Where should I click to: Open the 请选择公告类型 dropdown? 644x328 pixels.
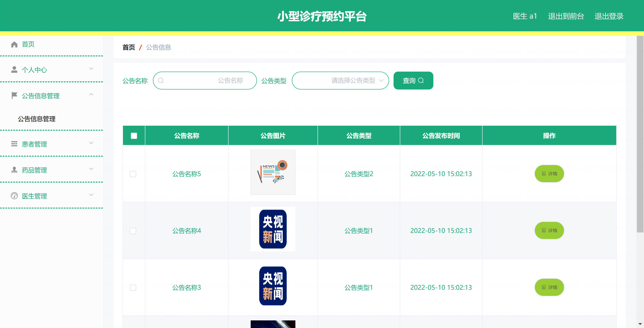point(340,81)
